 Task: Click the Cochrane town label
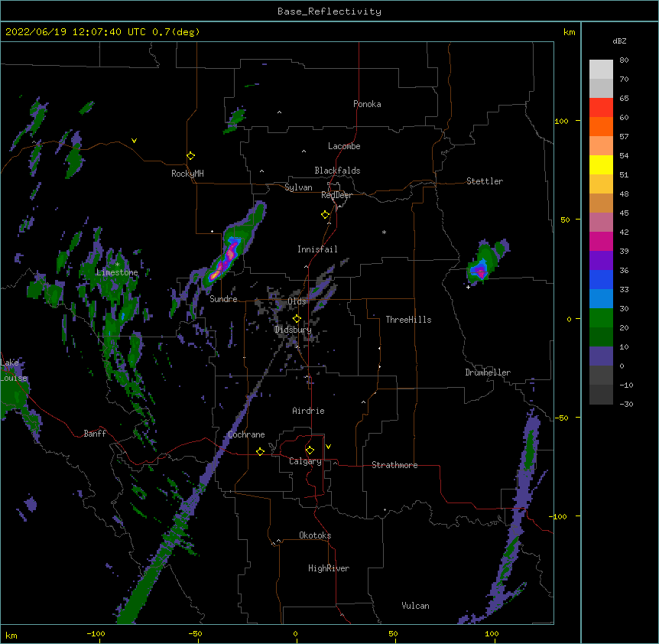[x=246, y=434]
